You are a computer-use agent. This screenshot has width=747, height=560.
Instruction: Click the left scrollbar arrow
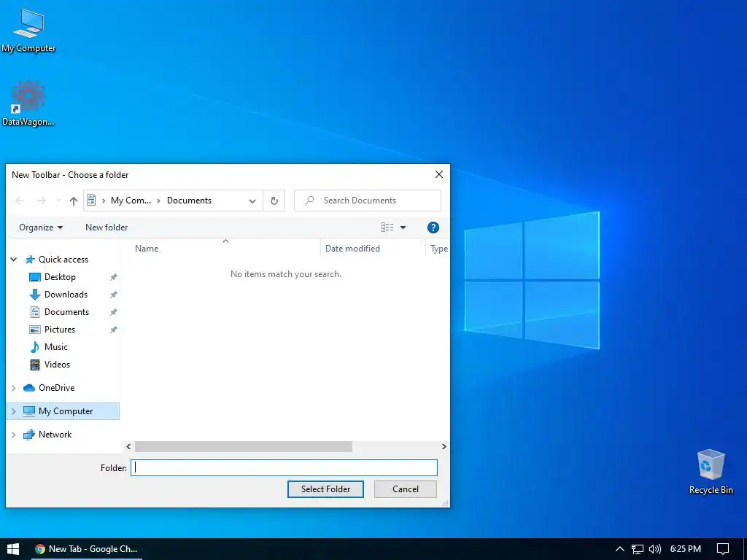tap(128, 447)
